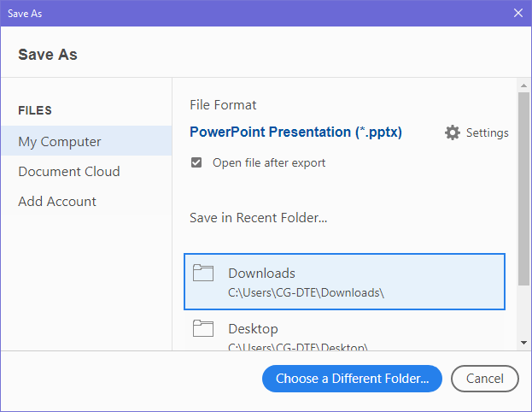Click the Desktop folder icon
The width and height of the screenshot is (532, 412).
point(203,328)
